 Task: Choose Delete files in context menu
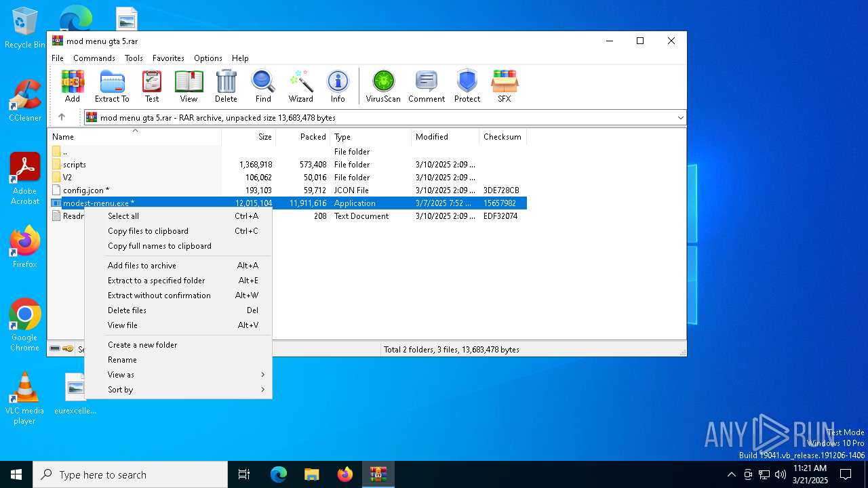click(x=178, y=310)
